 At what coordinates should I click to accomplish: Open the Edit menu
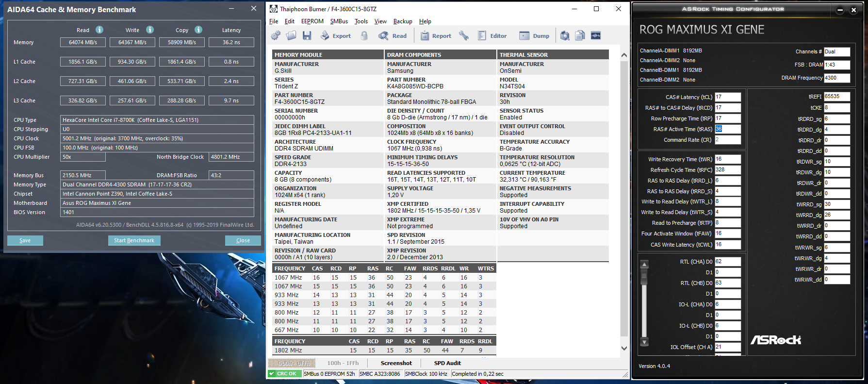coord(290,21)
